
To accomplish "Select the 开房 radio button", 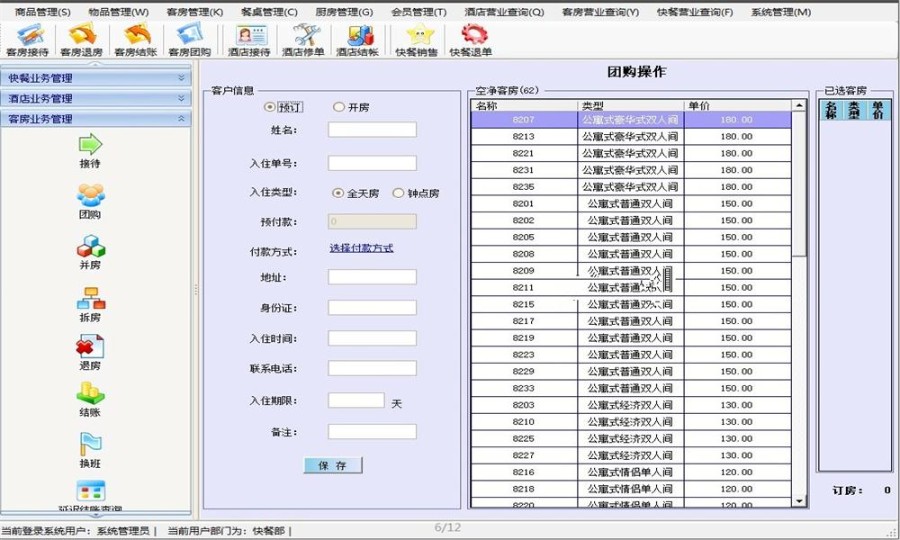I will [339, 107].
